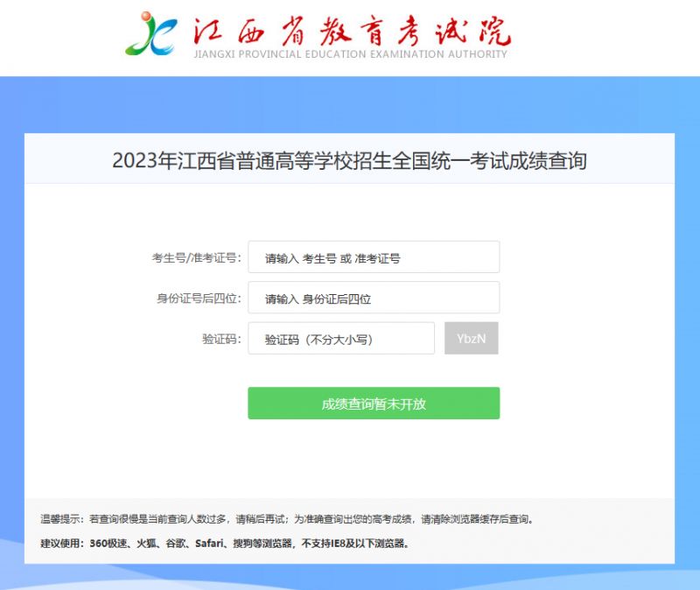
Task: Refresh the YbzN captcha image
Action: (x=471, y=338)
